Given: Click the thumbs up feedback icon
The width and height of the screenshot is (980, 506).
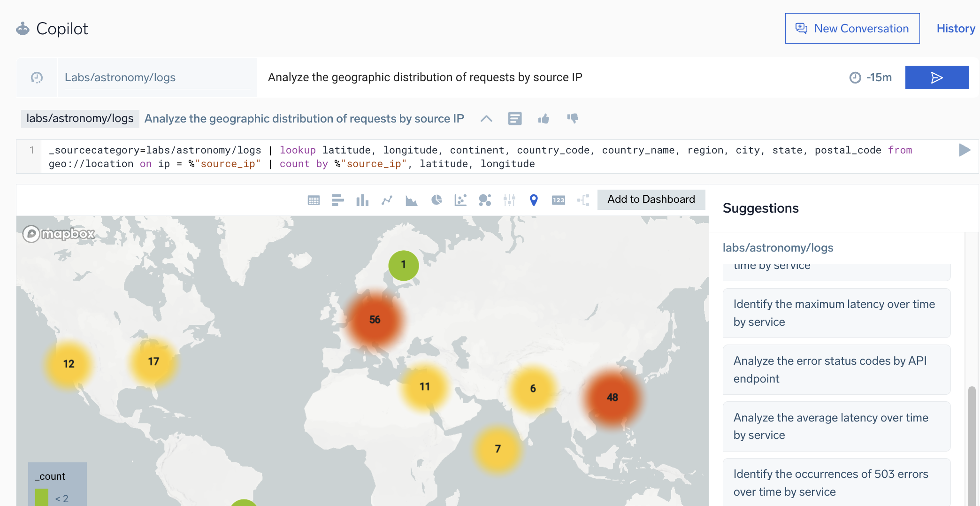Looking at the screenshot, I should tap(544, 119).
